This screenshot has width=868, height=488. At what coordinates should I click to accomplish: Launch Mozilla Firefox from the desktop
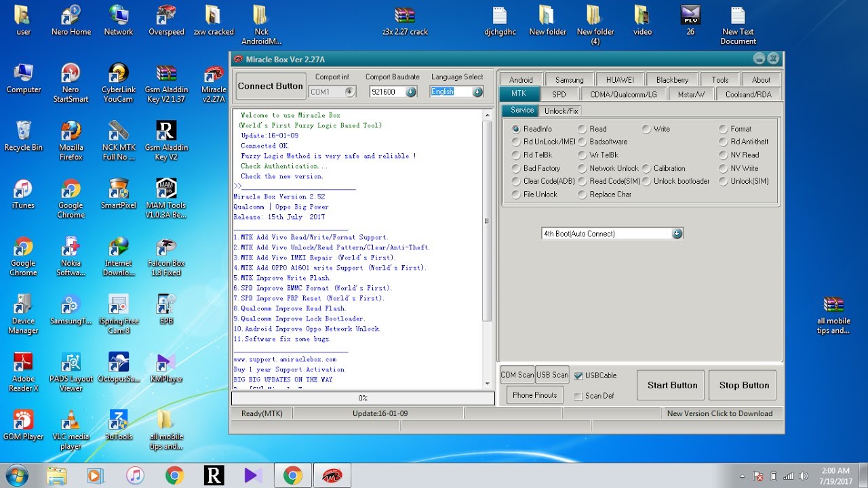(71, 141)
